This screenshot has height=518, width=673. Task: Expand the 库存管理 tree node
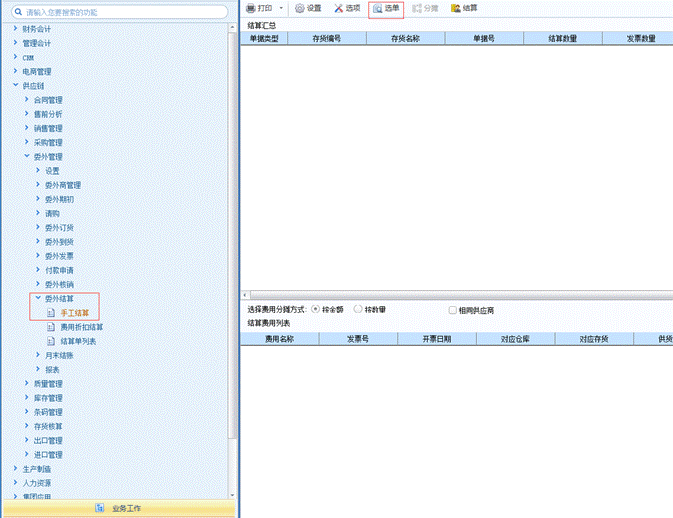(x=27, y=398)
